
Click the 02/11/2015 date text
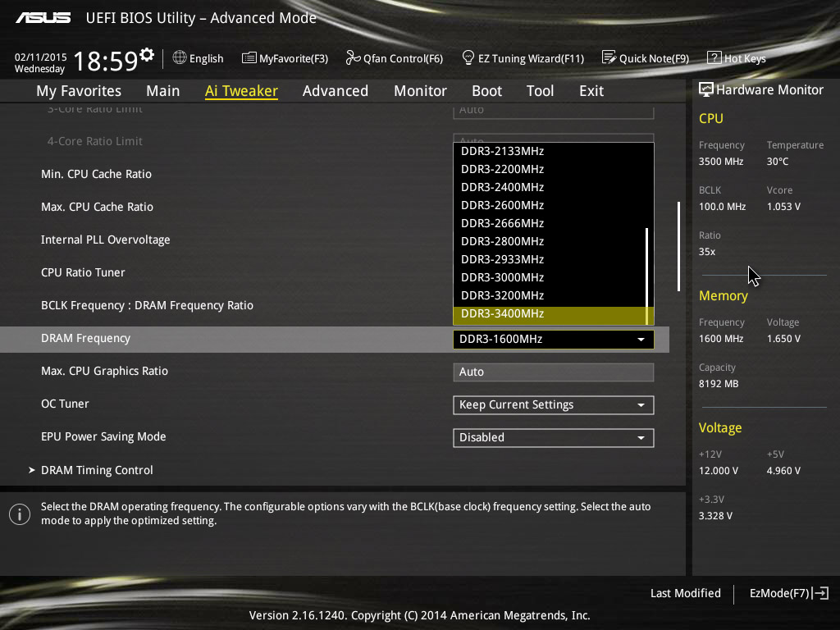[x=41, y=57]
